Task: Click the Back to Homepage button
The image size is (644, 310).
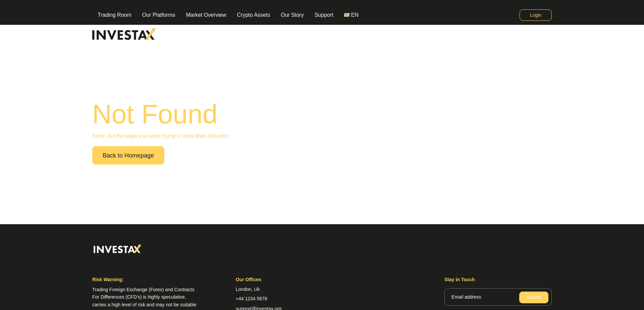Action: [x=128, y=156]
